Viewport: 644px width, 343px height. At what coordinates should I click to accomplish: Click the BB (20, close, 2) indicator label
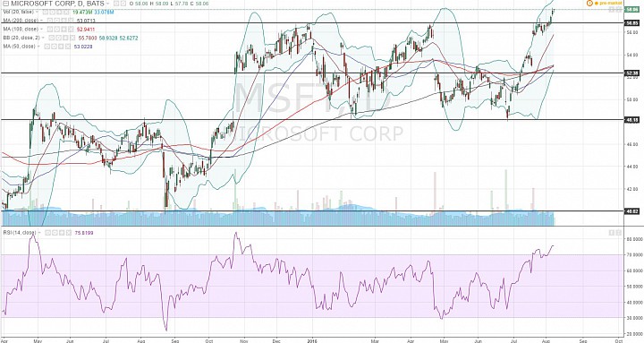[21, 38]
